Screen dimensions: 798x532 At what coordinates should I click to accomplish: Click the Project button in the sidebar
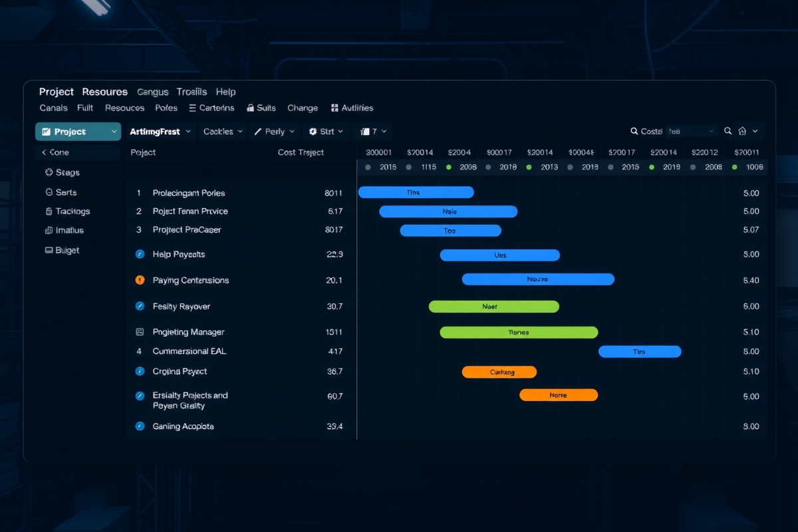click(78, 132)
